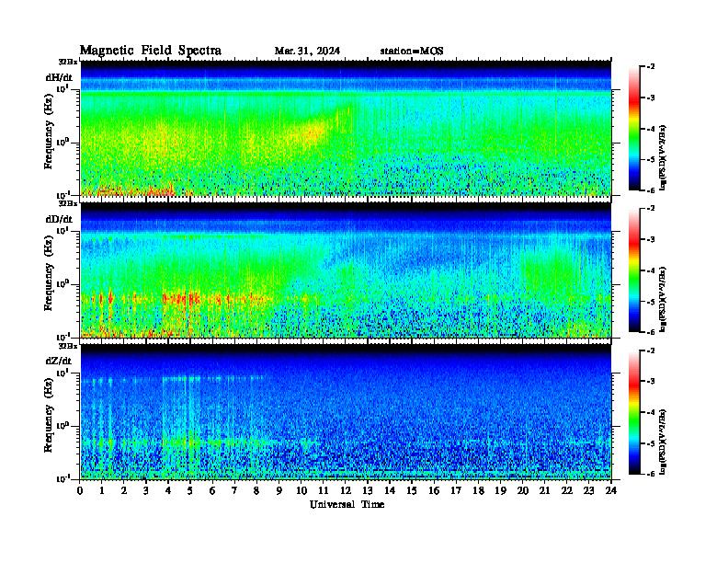Click the -6 tick on dZ/dt color bar
Image resolution: width=728 pixels, height=563 pixels.
tap(650, 474)
